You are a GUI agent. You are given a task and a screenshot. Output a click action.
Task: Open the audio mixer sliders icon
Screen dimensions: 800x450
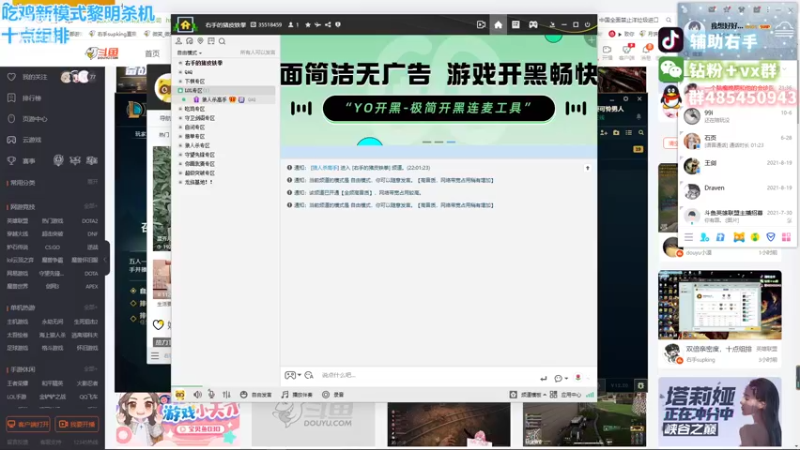click(227, 394)
